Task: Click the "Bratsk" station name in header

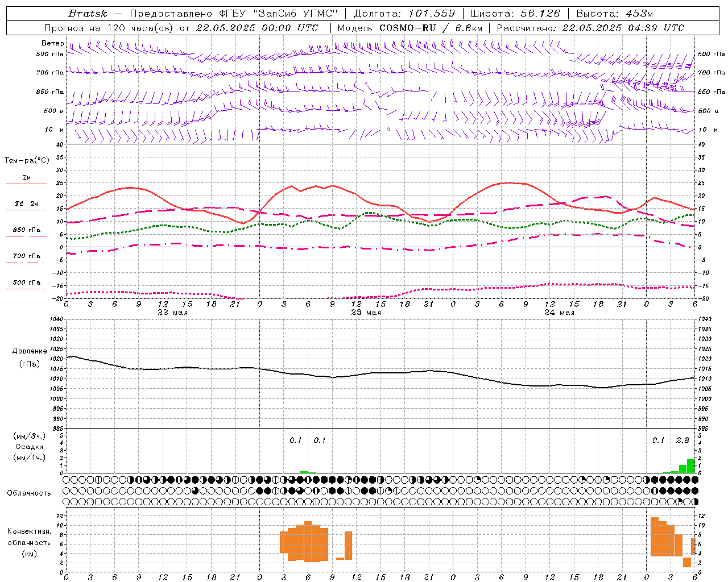Action: pos(88,13)
